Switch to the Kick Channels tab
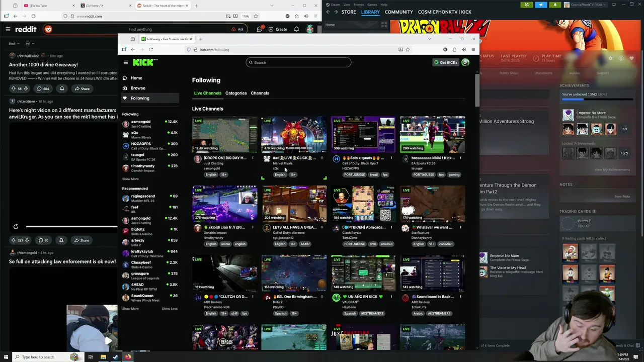644x362 pixels. (x=260, y=93)
